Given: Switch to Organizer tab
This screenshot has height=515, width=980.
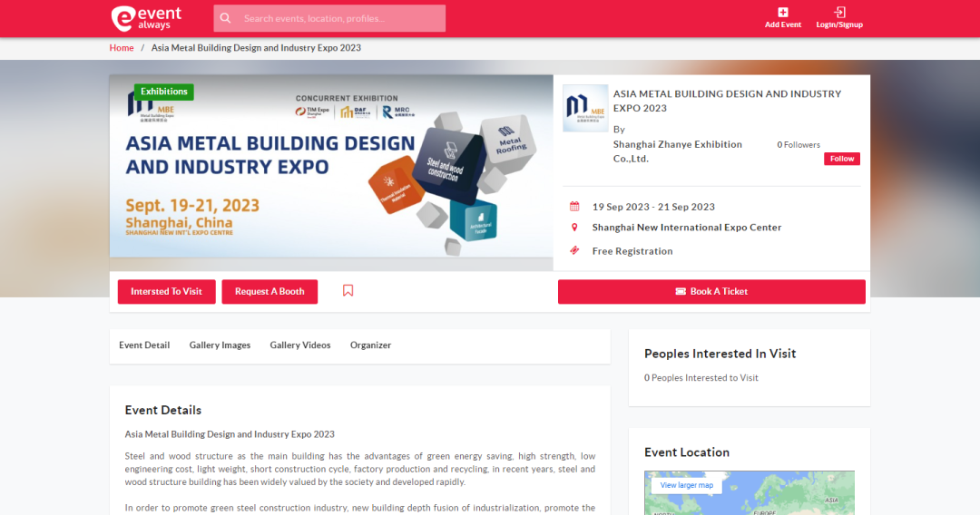Looking at the screenshot, I should click(x=370, y=345).
